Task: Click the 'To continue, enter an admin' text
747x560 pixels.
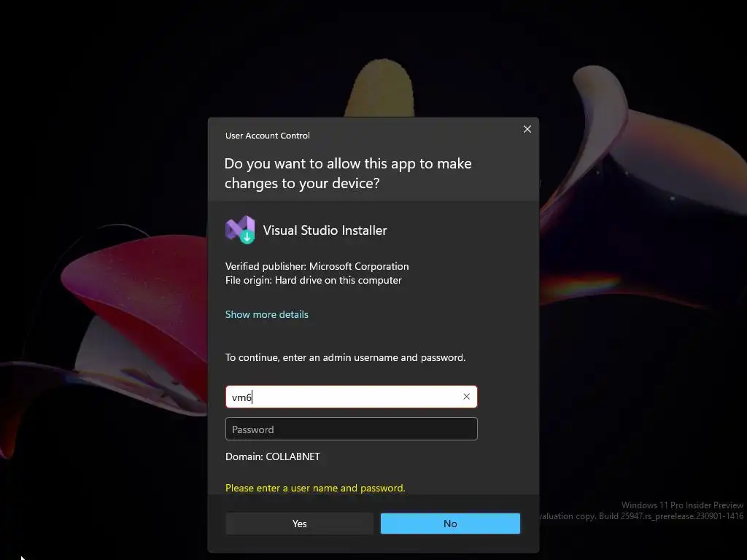Action: (345, 357)
